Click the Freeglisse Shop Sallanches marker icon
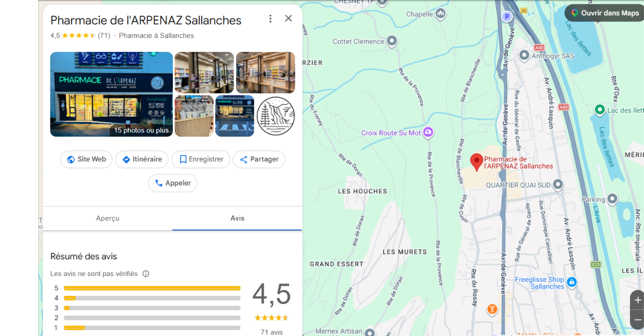This screenshot has height=336, width=644. pos(572,282)
